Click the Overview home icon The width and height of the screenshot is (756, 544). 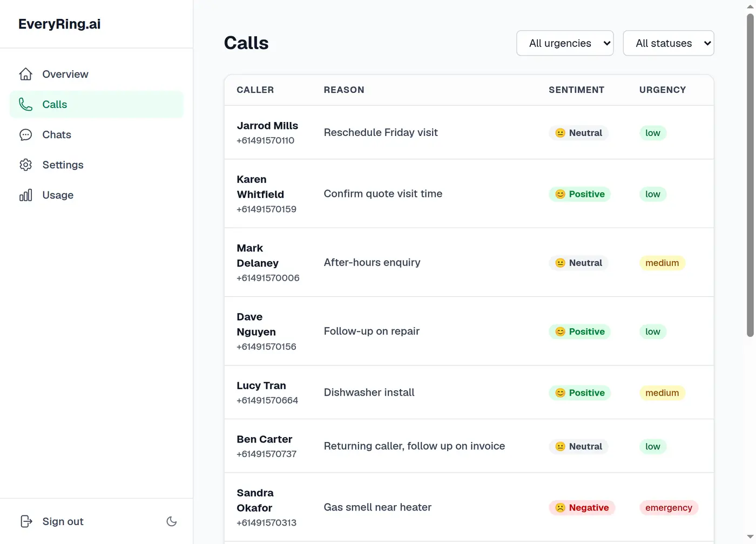[25, 74]
